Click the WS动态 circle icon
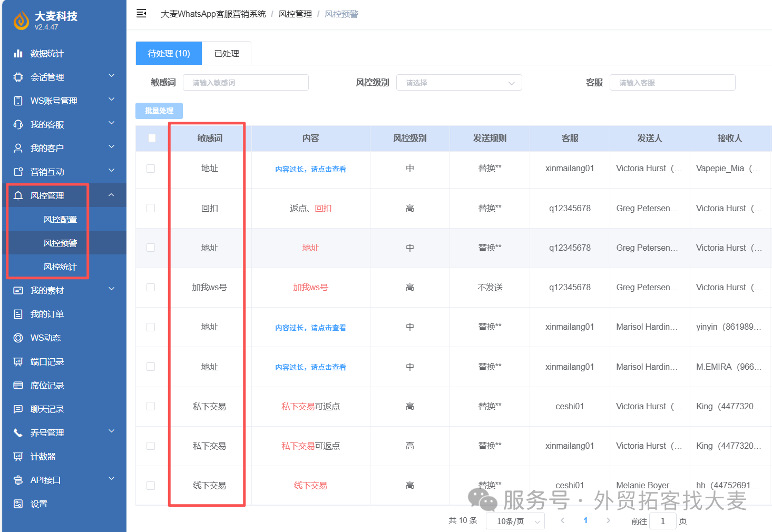This screenshot has width=772, height=532. point(18,338)
